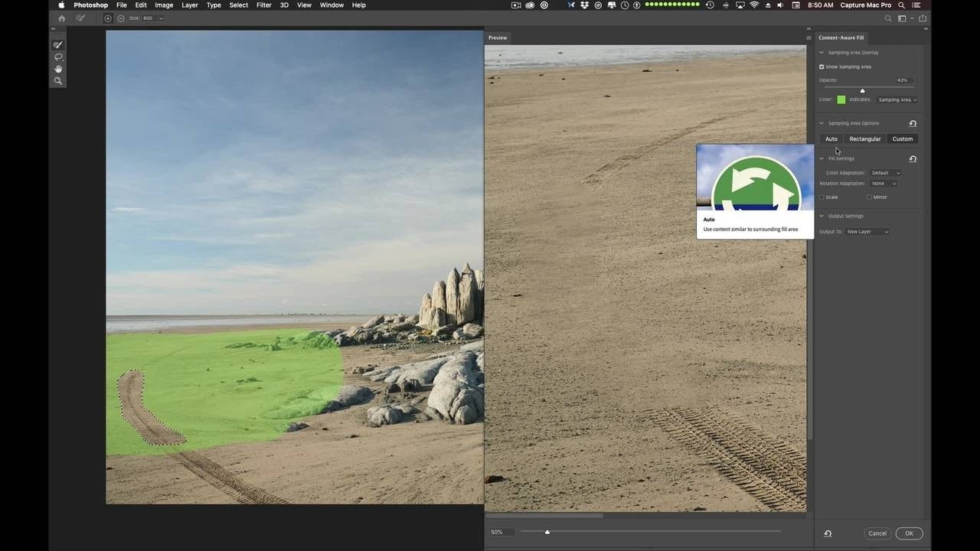
Task: Click the green overlay color swatch
Action: click(841, 99)
